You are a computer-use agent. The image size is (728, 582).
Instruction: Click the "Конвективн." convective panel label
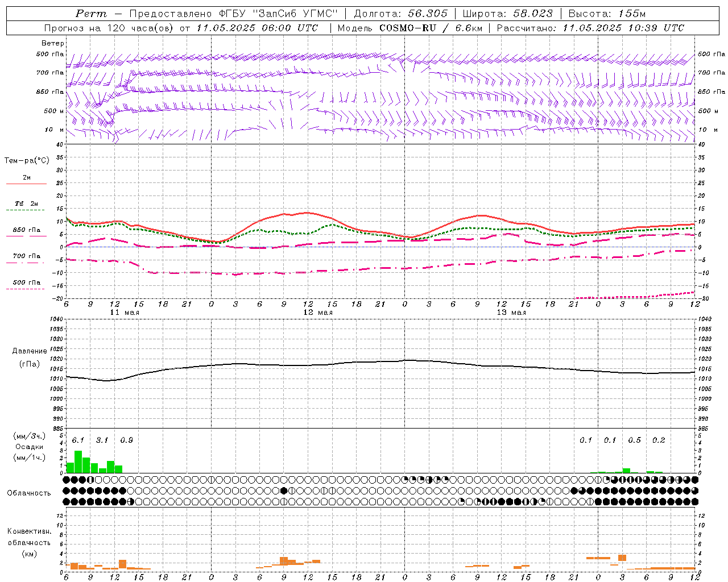[29, 531]
